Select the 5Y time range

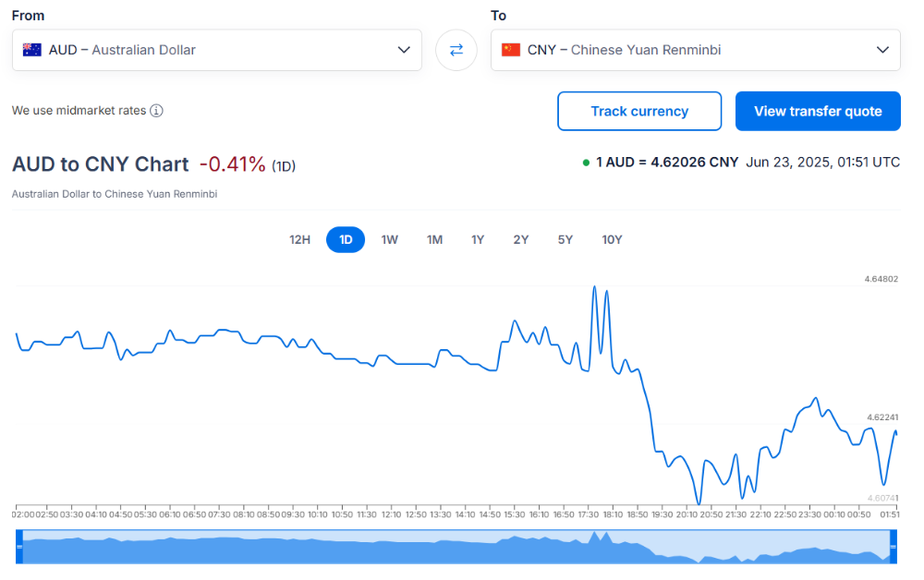565,239
